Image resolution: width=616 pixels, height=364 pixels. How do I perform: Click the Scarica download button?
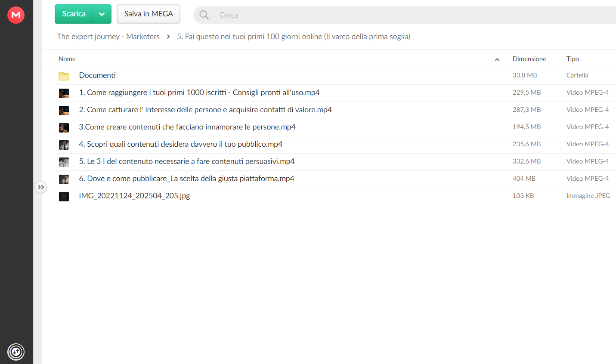coord(74,14)
